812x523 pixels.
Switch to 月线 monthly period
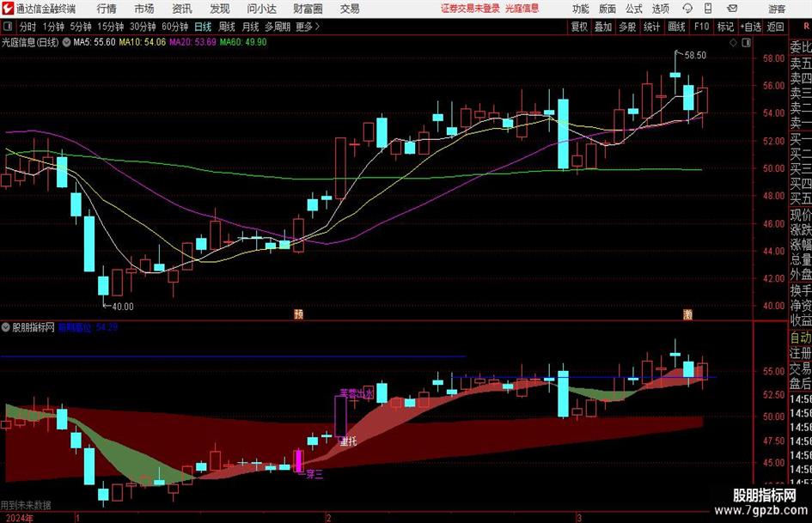tap(250, 27)
